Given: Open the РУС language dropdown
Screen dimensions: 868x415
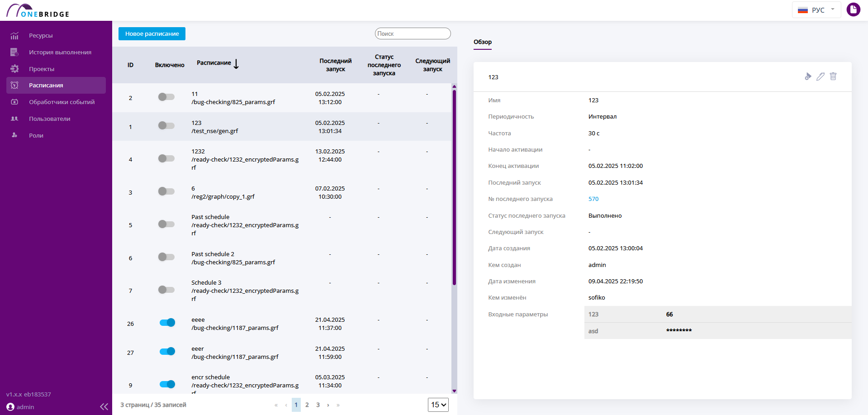Looking at the screenshot, I should (816, 10).
